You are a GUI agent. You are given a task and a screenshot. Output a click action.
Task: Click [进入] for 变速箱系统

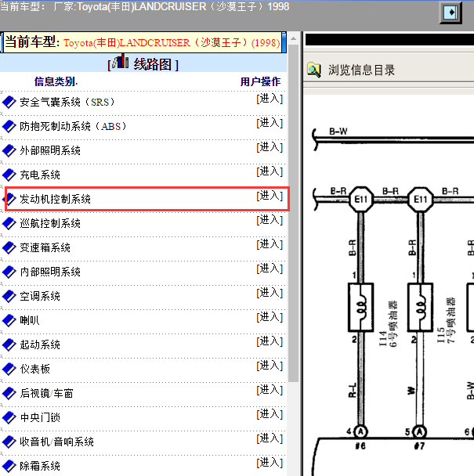pos(270,244)
